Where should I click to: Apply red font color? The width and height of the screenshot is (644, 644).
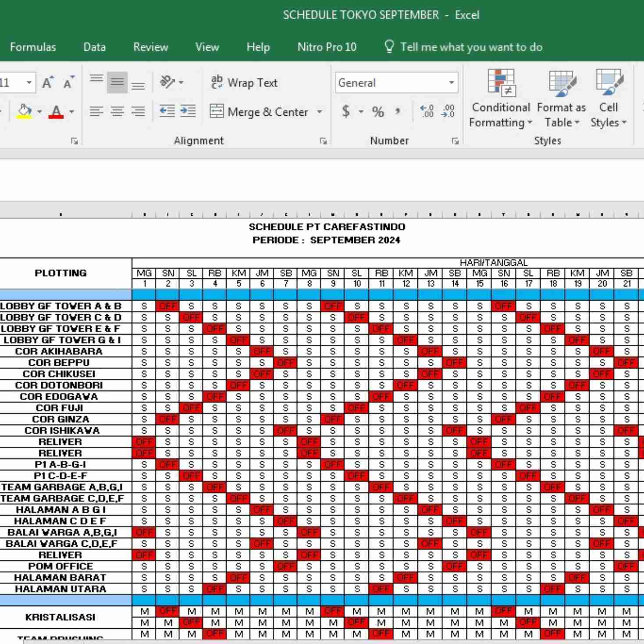(x=56, y=111)
